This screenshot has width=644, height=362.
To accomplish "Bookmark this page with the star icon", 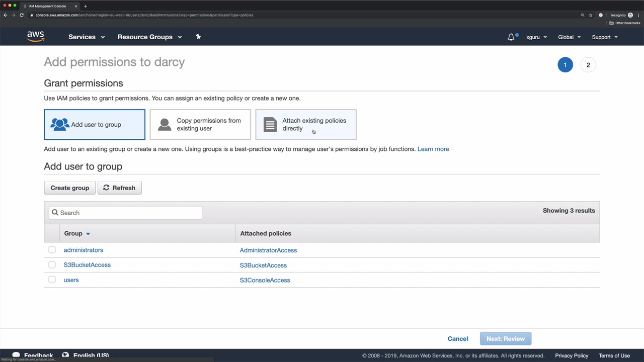I will 591,15.
